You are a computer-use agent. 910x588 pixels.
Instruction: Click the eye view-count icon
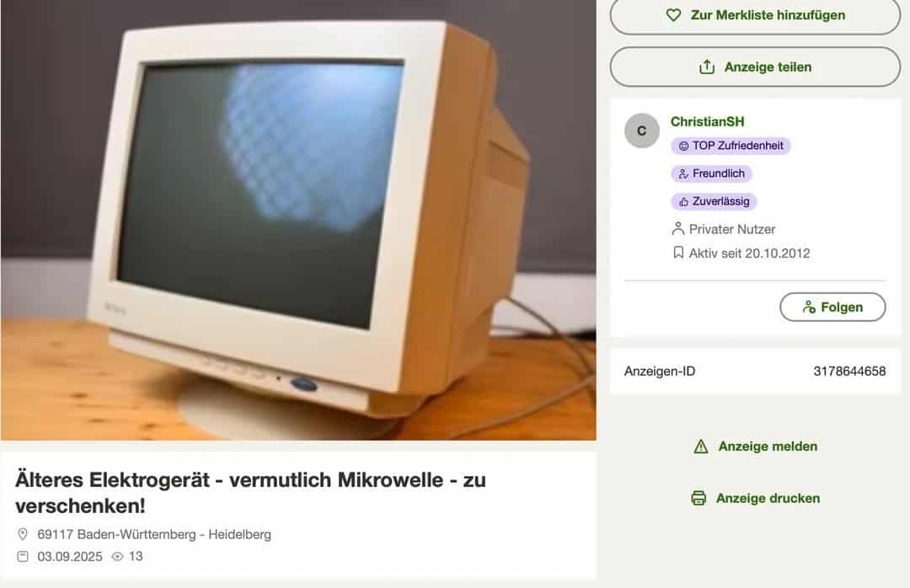[117, 556]
